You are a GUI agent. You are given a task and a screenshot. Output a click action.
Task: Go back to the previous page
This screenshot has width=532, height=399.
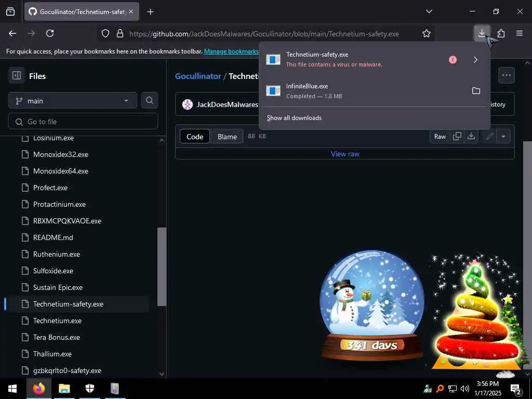pos(12,33)
